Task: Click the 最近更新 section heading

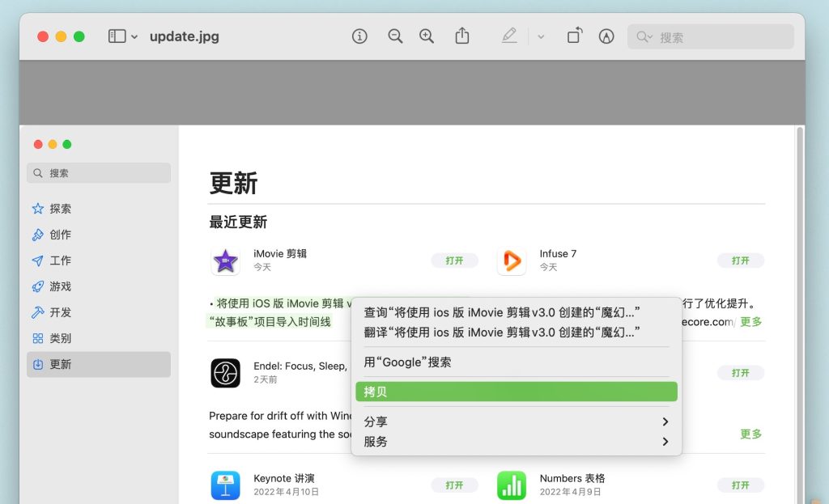Action: click(x=238, y=222)
